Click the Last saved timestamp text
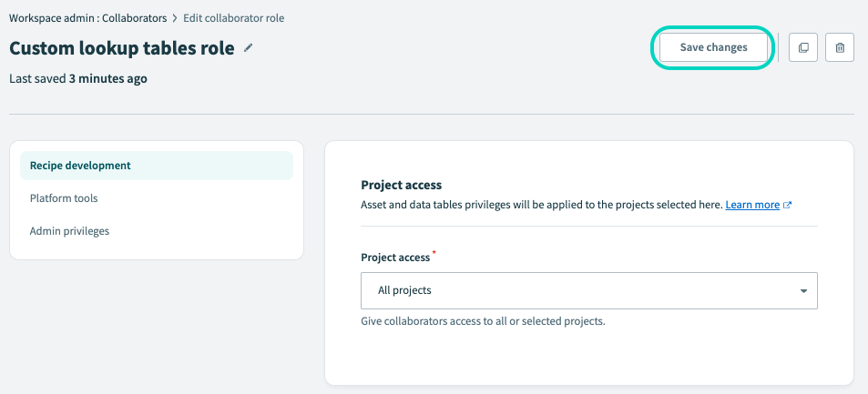Image resolution: width=868 pixels, height=394 pixels. 78,79
